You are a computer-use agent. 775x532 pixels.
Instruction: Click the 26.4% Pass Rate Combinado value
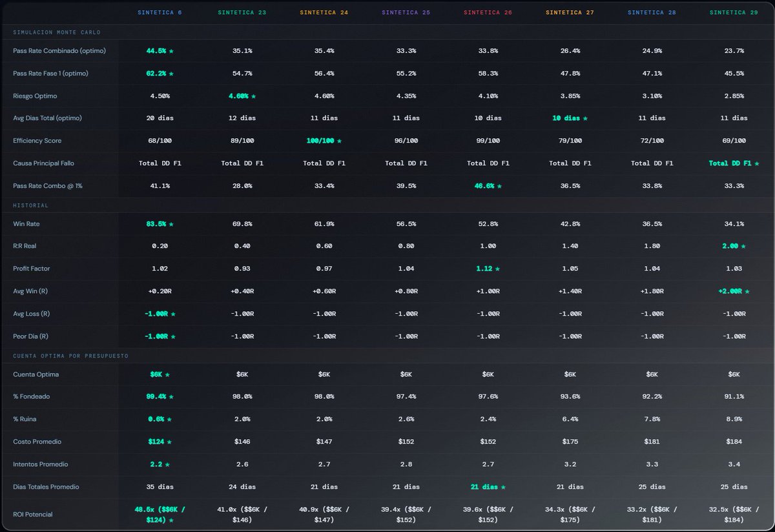pos(570,51)
